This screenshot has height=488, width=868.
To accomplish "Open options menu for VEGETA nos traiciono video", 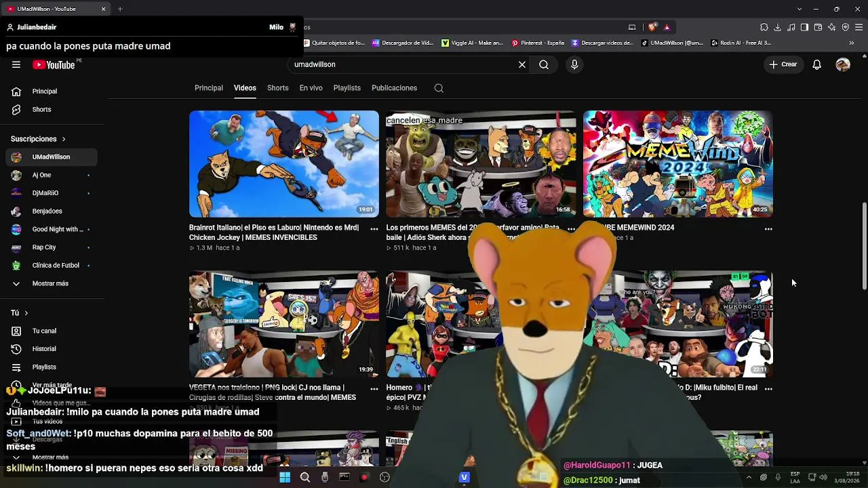I will [374, 389].
